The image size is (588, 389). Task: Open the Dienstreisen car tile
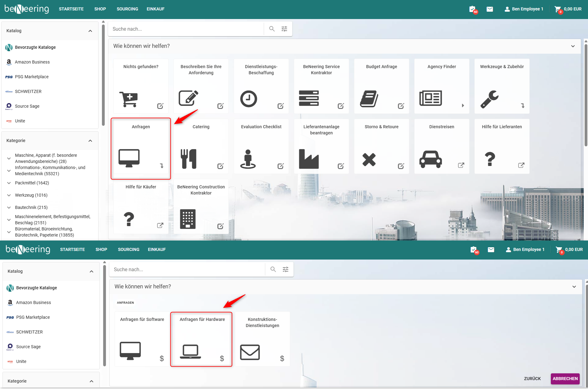(442, 146)
